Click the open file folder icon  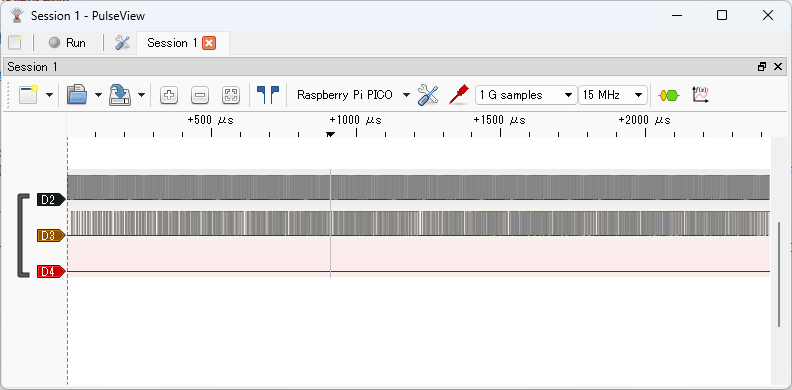coord(77,94)
